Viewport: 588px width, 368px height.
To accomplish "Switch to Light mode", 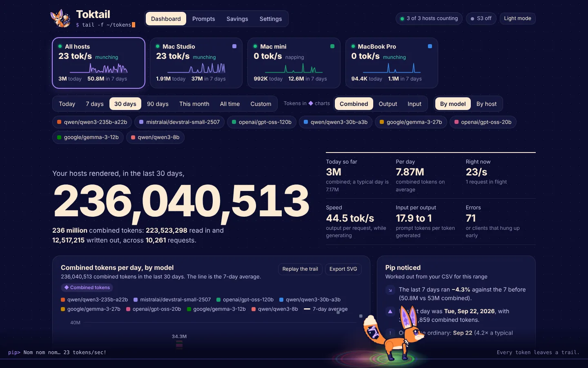I will pyautogui.click(x=517, y=18).
